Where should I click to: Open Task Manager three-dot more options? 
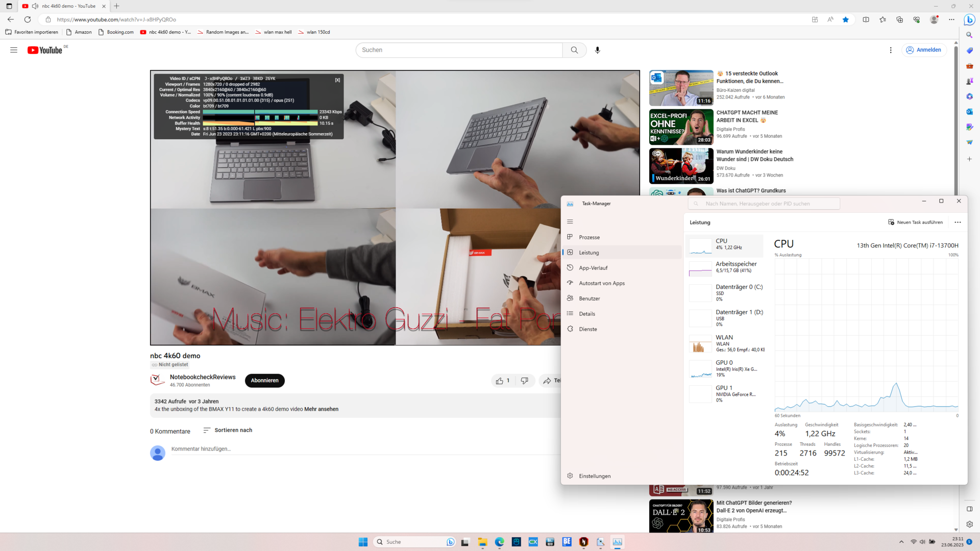click(x=958, y=222)
